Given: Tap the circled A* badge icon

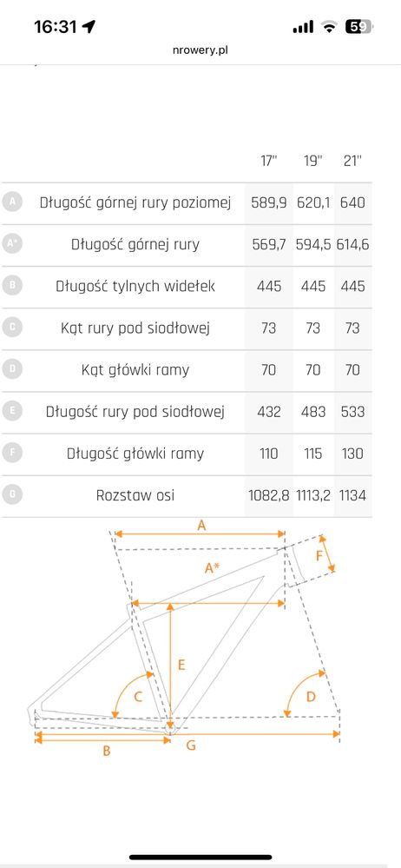Looking at the screenshot, I should tap(11, 244).
